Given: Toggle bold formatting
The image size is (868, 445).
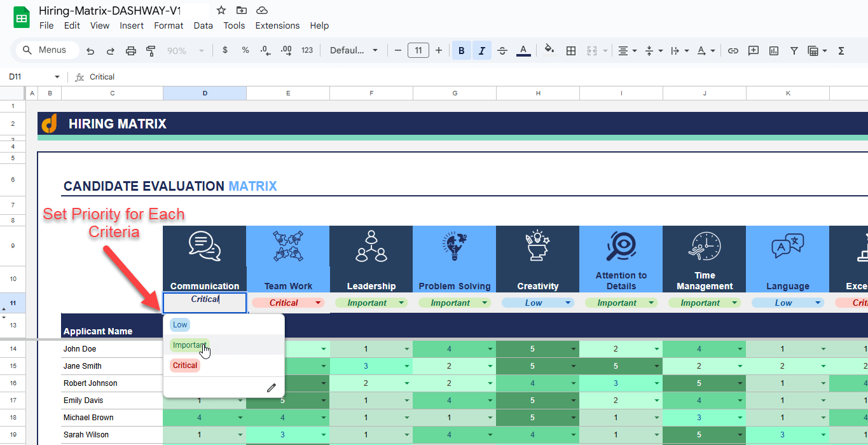Looking at the screenshot, I should click(460, 50).
